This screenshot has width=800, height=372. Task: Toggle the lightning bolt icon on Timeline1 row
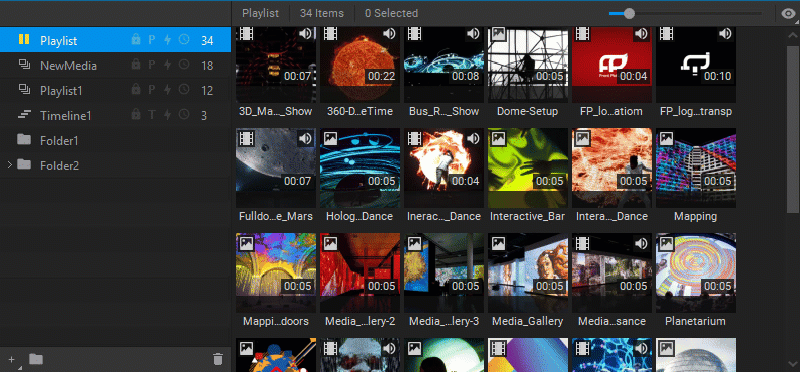pyautogui.click(x=167, y=115)
